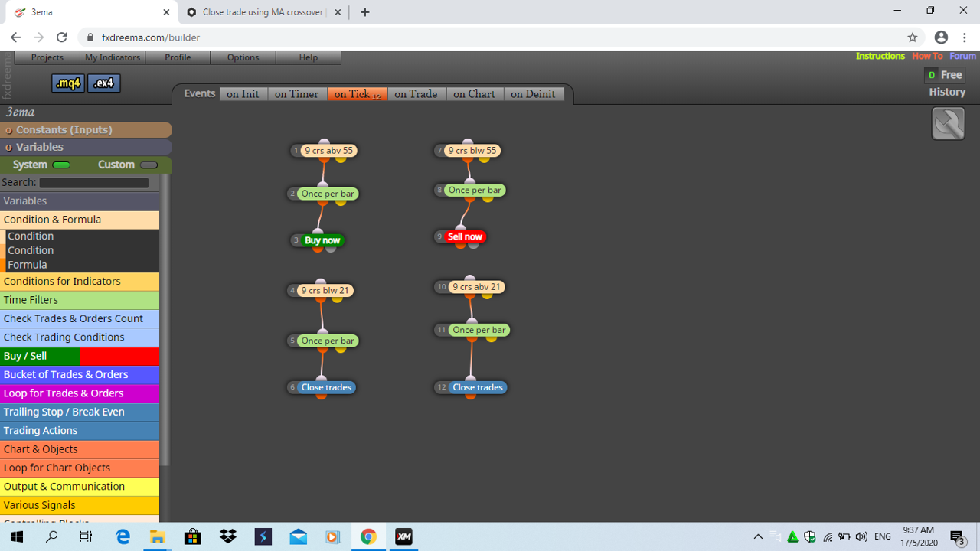Open the Instructions link
This screenshot has width=980, height=551.
880,56
